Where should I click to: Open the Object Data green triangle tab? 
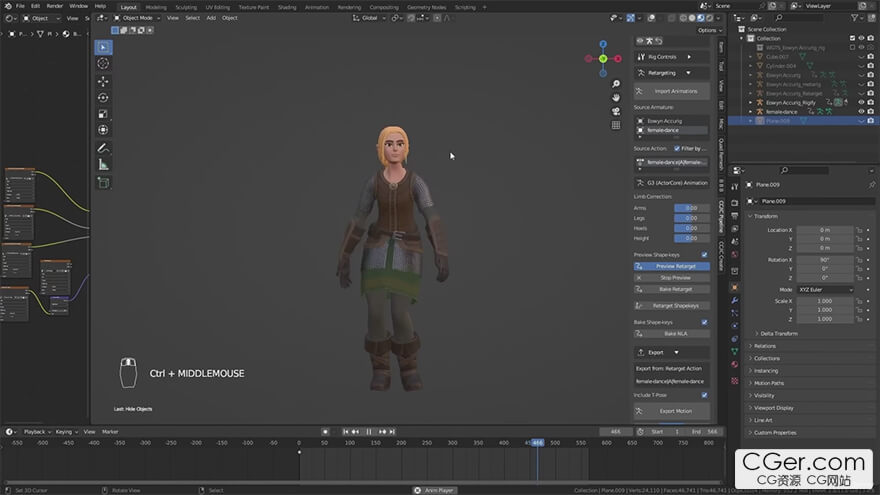pyautogui.click(x=735, y=351)
